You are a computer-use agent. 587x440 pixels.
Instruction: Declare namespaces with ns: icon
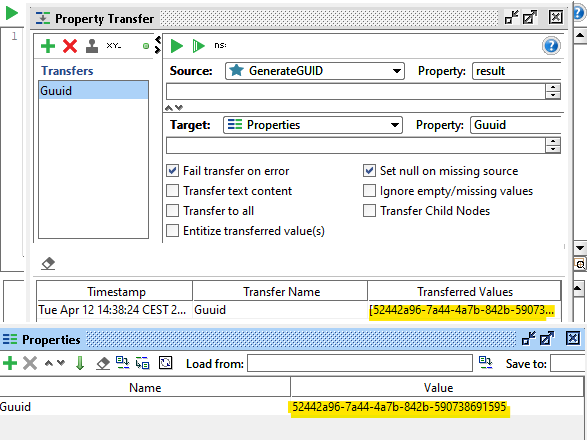220,45
